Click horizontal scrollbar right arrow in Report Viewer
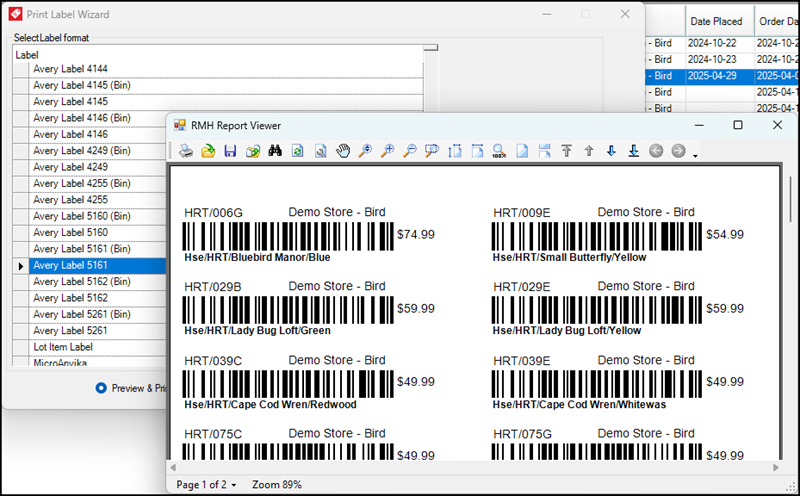 [776, 467]
